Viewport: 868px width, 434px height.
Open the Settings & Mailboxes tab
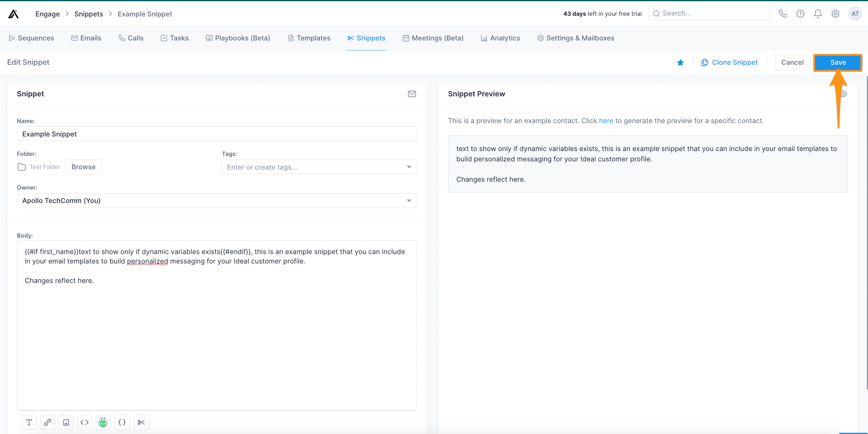coord(576,38)
